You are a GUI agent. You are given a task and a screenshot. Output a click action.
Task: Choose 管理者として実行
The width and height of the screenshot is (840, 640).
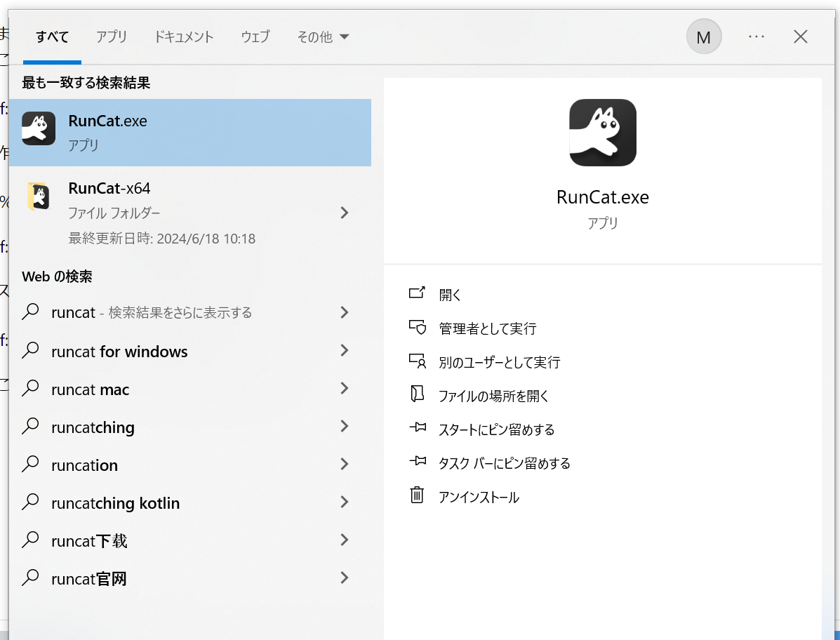click(x=488, y=328)
